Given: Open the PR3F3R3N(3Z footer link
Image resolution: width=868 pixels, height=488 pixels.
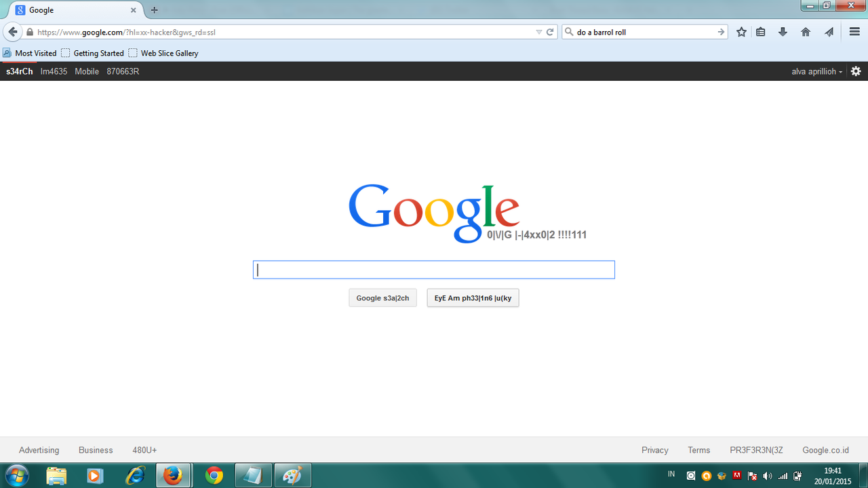Looking at the screenshot, I should pos(757,450).
